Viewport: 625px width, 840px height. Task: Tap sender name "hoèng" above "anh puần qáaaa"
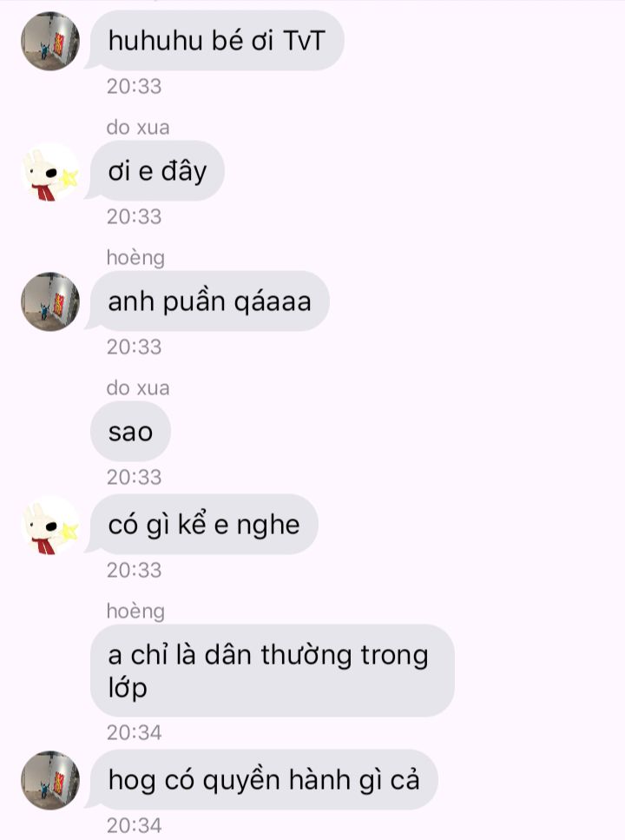(x=135, y=257)
